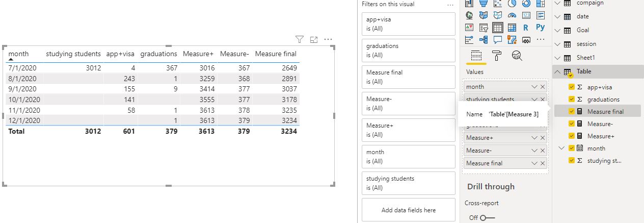
Task: Sort by the Measure final column header
Action: click(276, 54)
